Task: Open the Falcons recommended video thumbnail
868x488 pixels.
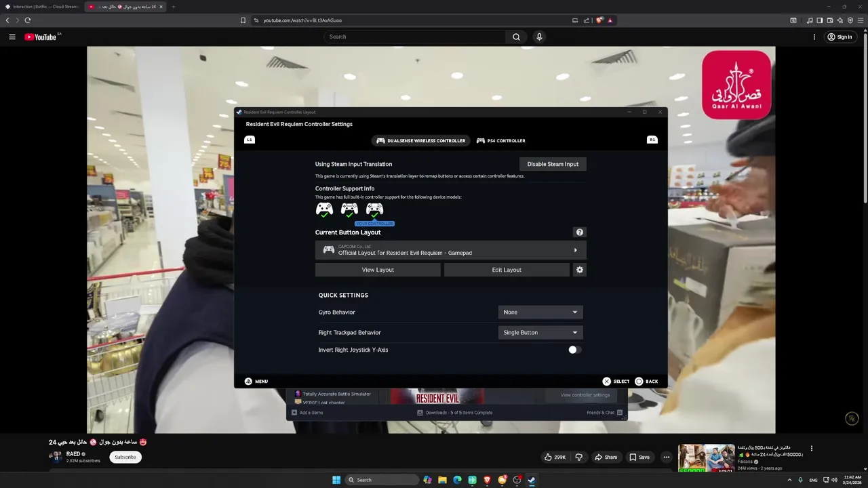Action: [706, 458]
